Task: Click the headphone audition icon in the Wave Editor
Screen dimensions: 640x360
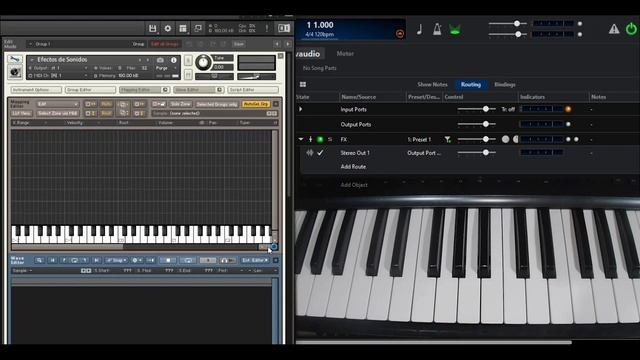Action: coord(227,260)
